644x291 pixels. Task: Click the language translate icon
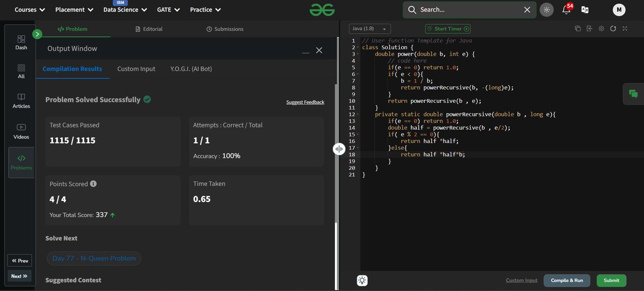[x=585, y=10]
